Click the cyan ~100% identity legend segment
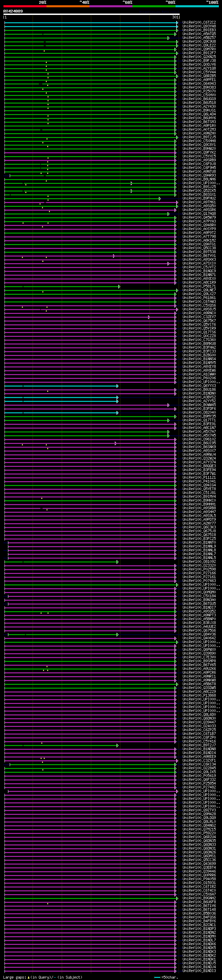Screen dimensions: 222x980 click(x=197, y=6)
